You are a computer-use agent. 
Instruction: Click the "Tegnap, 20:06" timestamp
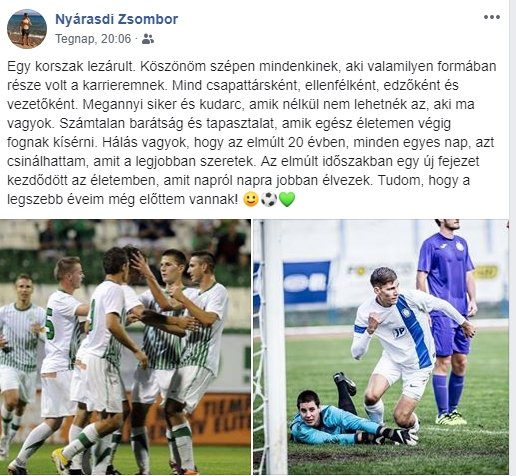click(93, 39)
